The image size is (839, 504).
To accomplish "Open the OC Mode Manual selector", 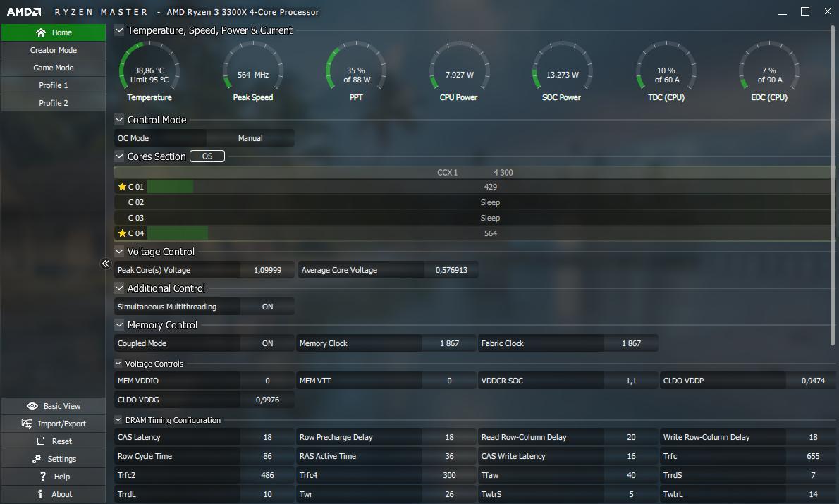I will [250, 138].
